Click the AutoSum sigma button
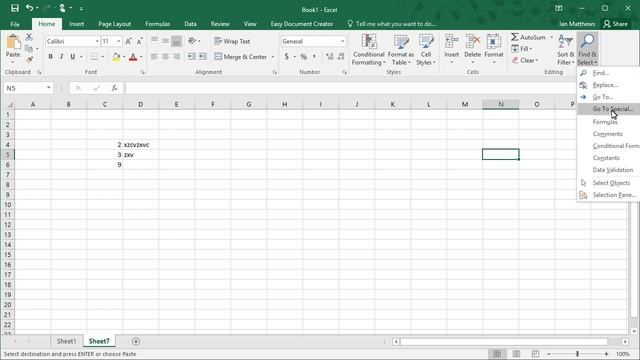Viewport: 640px width, 360px height. point(528,37)
